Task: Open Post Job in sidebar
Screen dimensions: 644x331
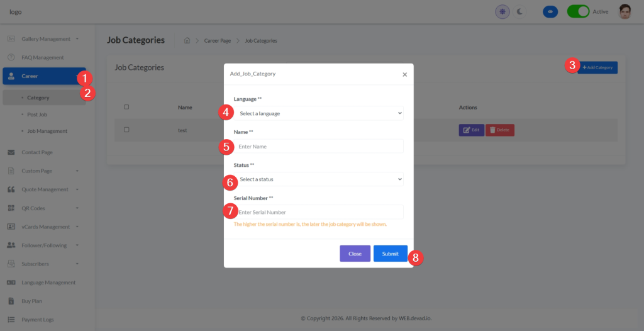Action: 37,115
